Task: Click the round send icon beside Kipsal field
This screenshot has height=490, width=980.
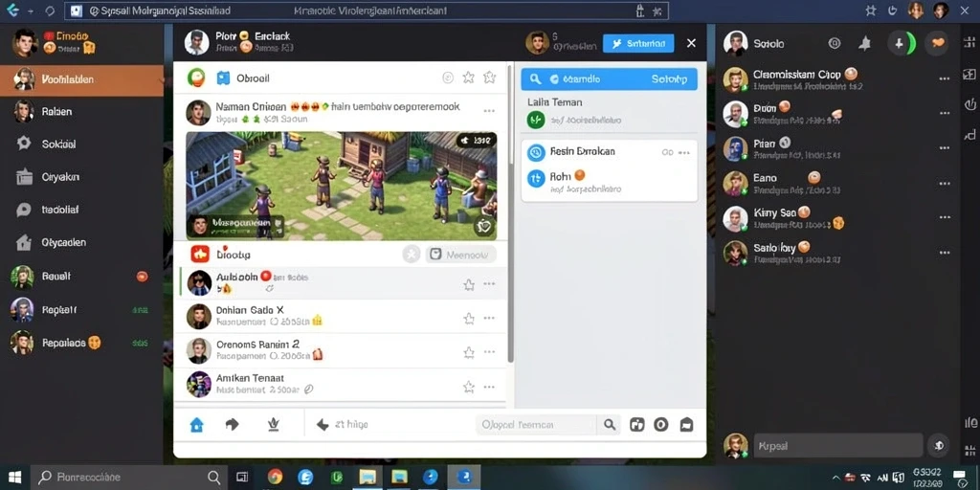Action: [x=938, y=446]
